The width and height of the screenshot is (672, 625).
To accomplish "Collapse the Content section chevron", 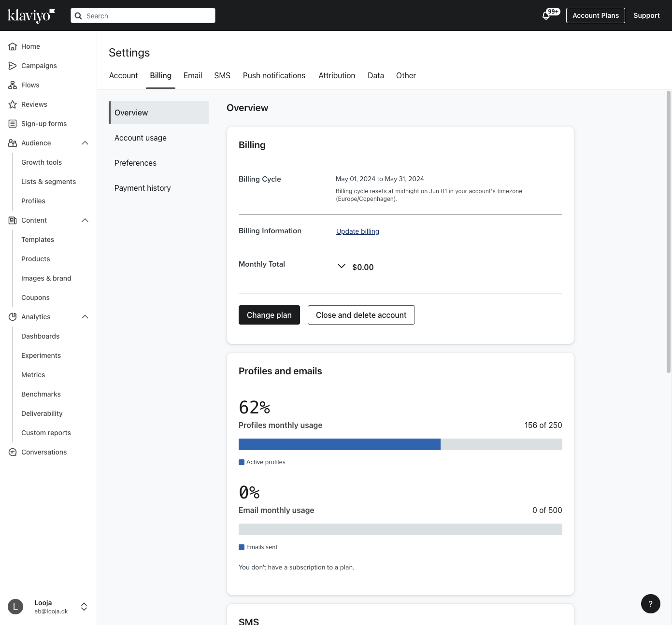I will (x=85, y=220).
